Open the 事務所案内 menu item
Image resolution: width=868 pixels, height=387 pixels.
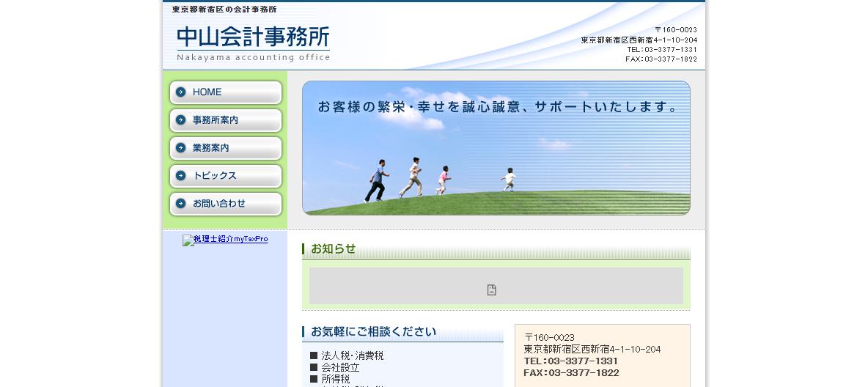(226, 120)
